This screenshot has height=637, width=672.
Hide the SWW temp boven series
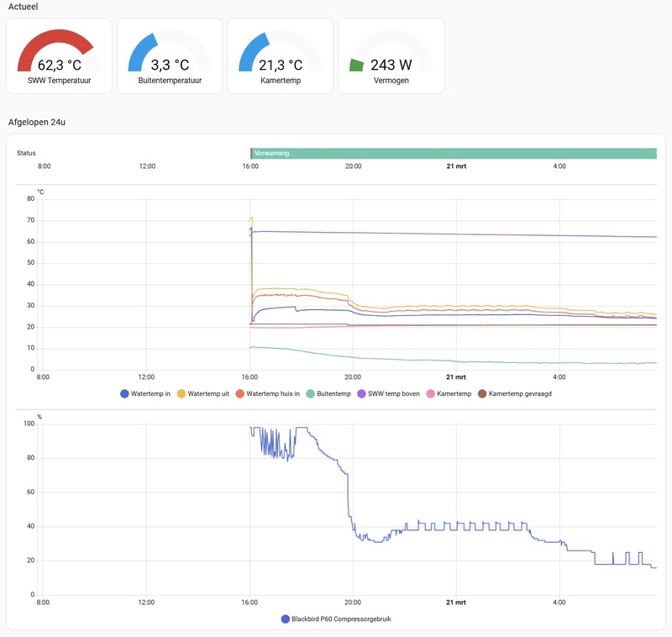click(x=388, y=393)
